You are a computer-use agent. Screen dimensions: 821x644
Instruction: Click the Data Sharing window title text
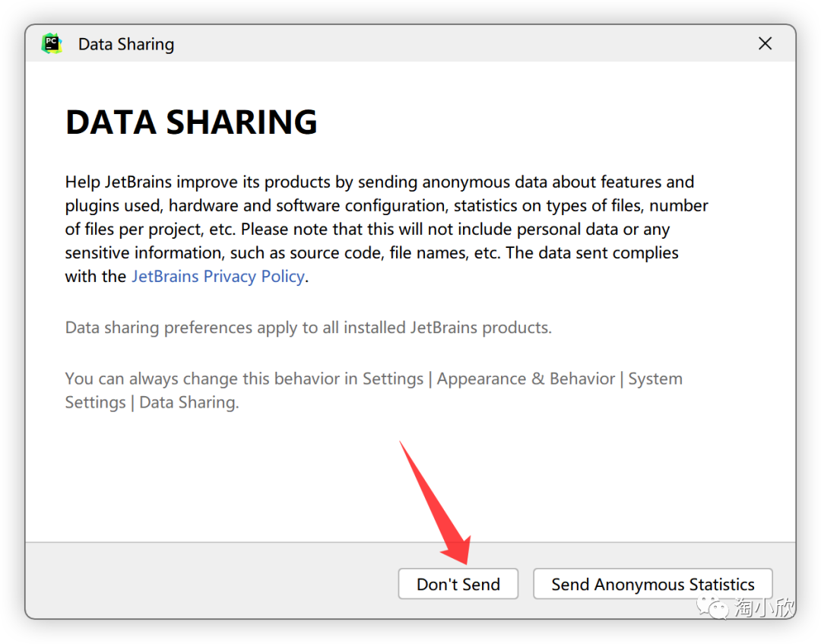[126, 45]
